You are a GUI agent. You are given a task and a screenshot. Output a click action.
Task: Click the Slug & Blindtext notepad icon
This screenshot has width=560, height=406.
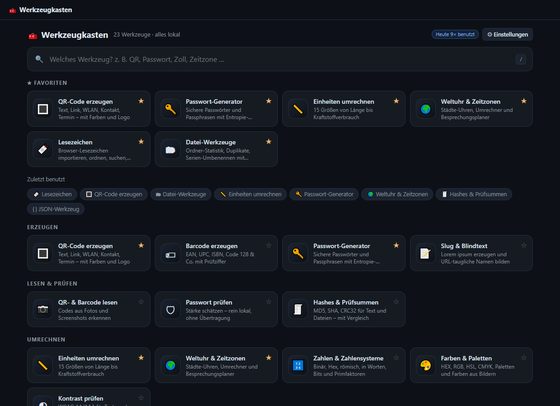pos(425,254)
